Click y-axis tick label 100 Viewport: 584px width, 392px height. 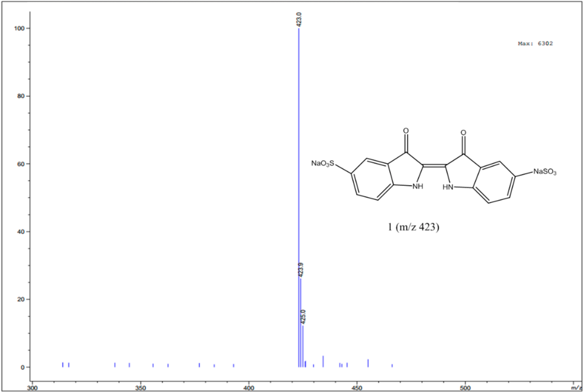tap(19, 28)
